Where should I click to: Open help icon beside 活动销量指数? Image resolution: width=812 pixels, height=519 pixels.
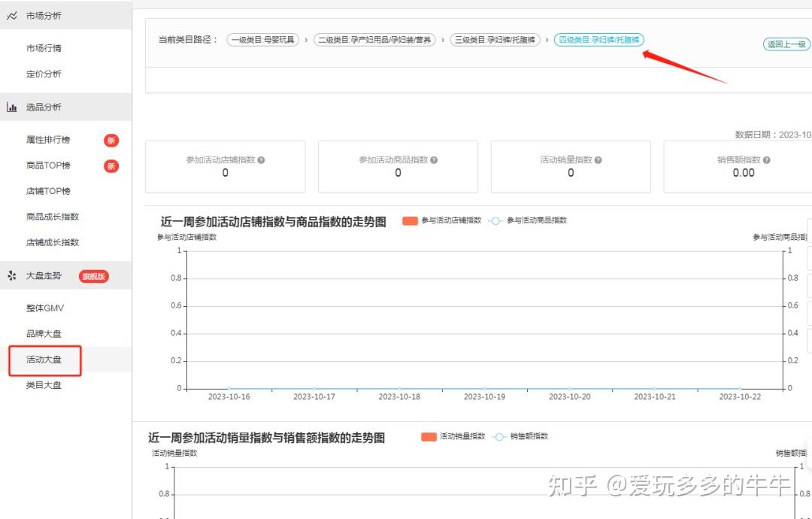pos(598,160)
